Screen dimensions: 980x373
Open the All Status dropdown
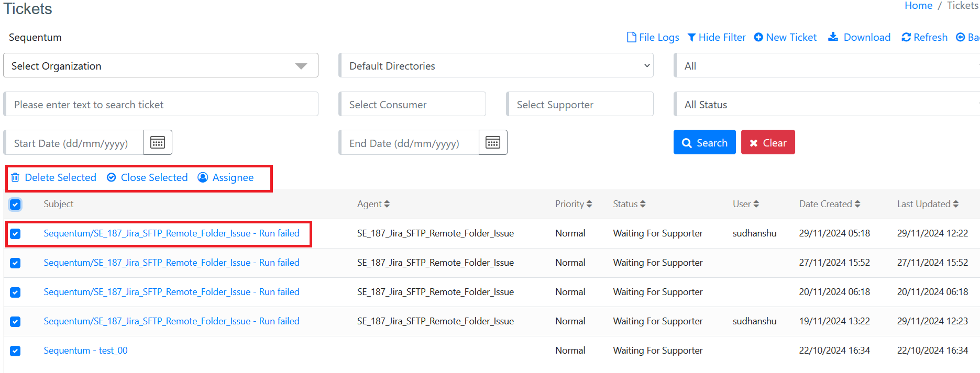[827, 104]
